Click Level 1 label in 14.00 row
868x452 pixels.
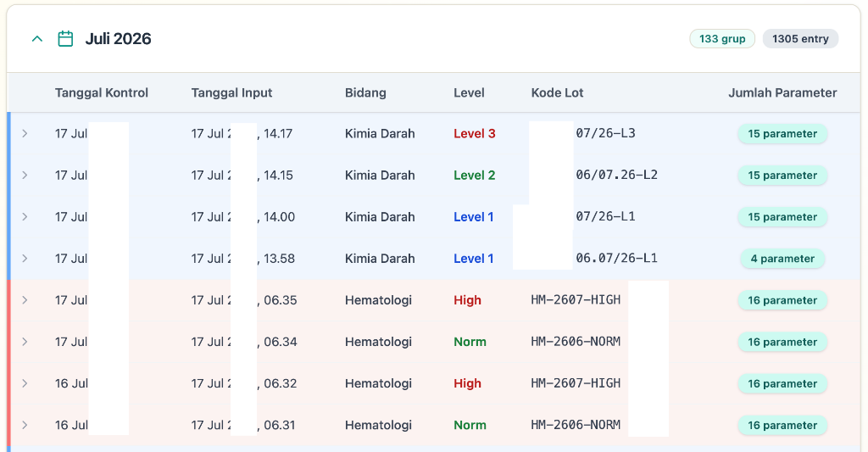(473, 216)
